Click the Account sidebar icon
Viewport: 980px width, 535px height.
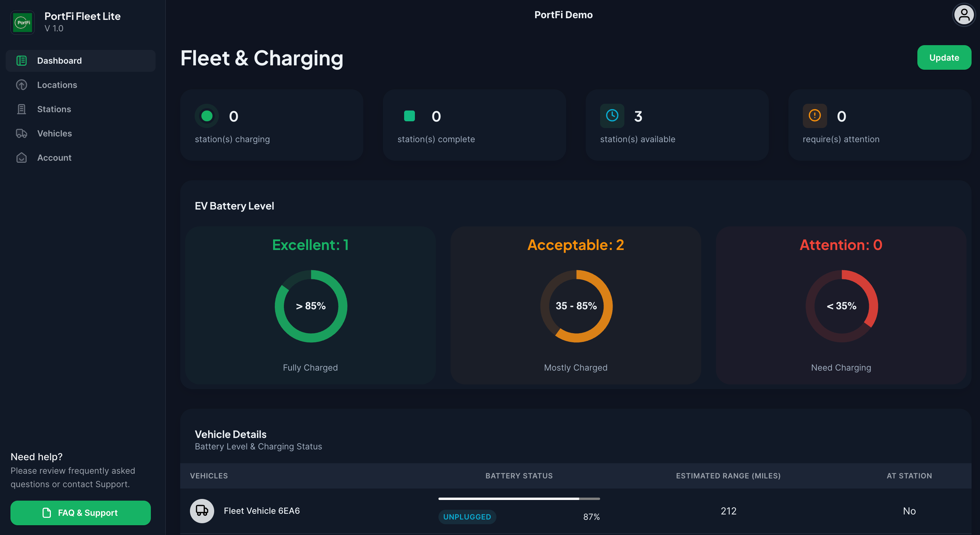21,158
